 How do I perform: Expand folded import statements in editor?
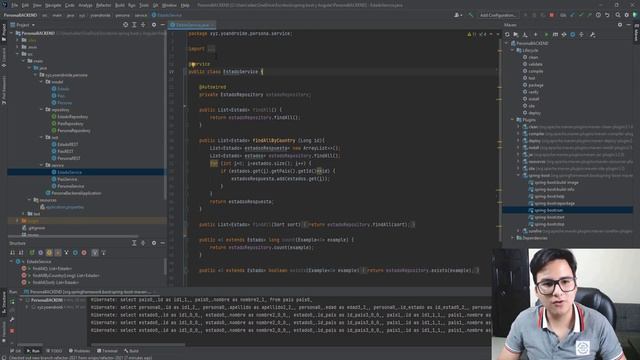[x=211, y=49]
